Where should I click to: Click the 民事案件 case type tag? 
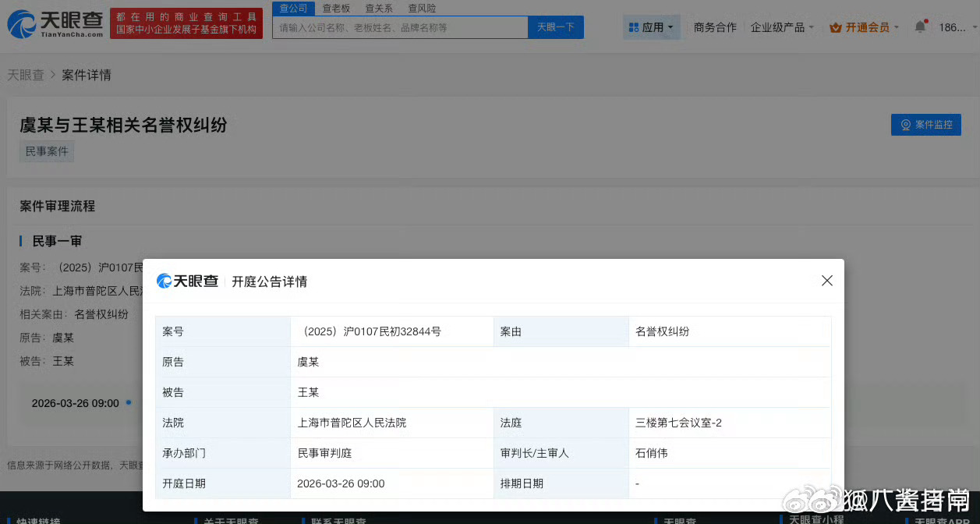[46, 150]
